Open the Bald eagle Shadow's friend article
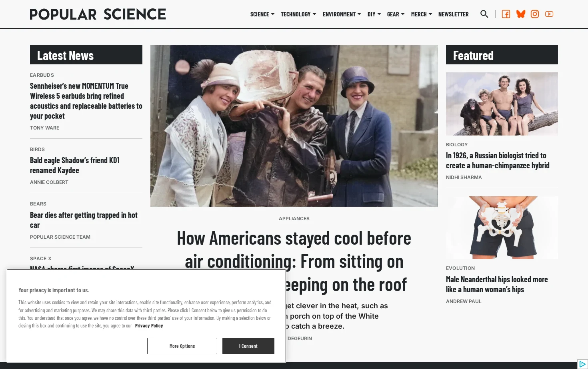Image resolution: width=588 pixels, height=369 pixels. (x=75, y=165)
